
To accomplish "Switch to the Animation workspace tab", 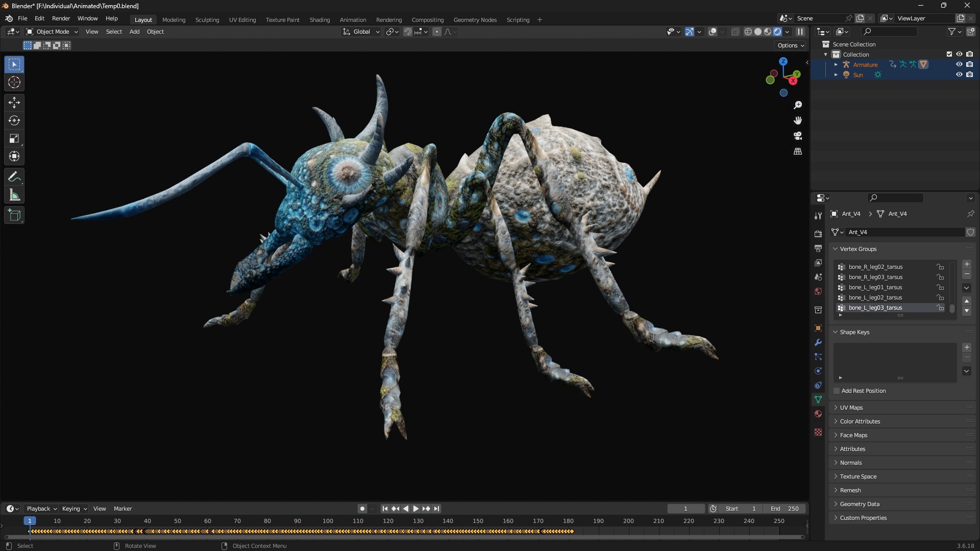I will click(x=353, y=20).
